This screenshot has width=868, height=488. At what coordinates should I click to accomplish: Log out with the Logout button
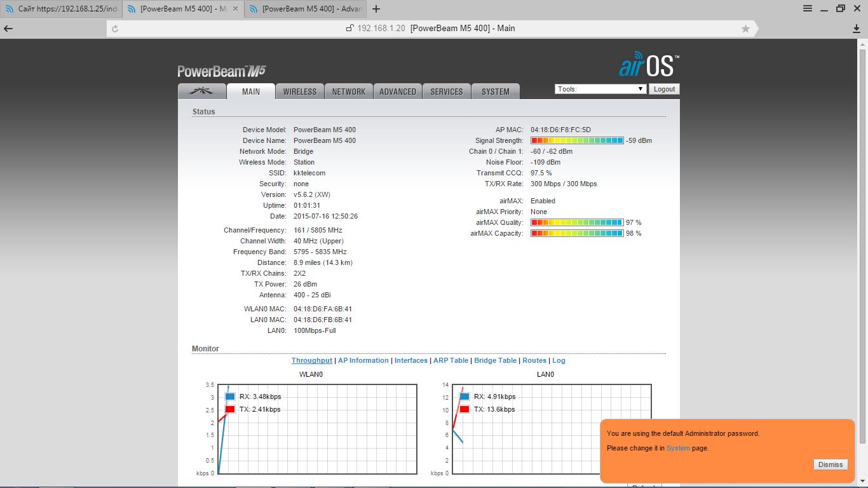click(664, 89)
